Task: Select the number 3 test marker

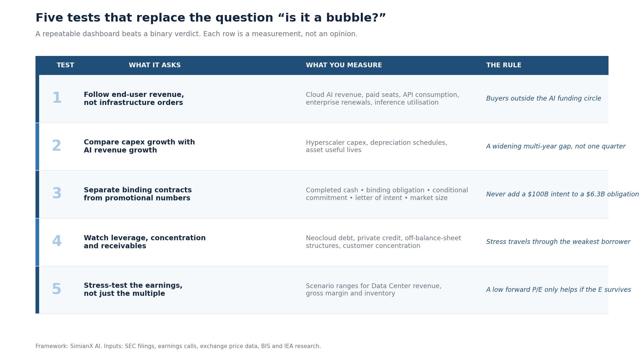Action: pos(57,194)
